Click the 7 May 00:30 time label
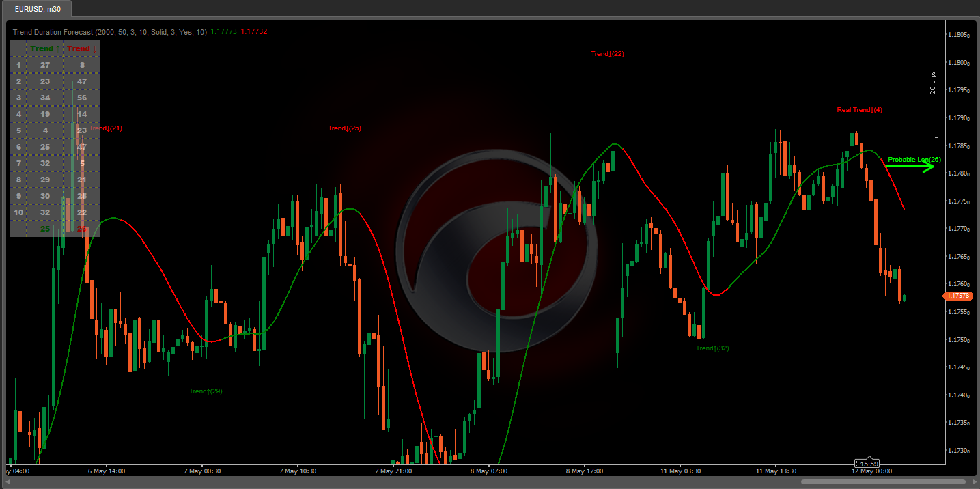The height and width of the screenshot is (489, 980). [x=201, y=471]
